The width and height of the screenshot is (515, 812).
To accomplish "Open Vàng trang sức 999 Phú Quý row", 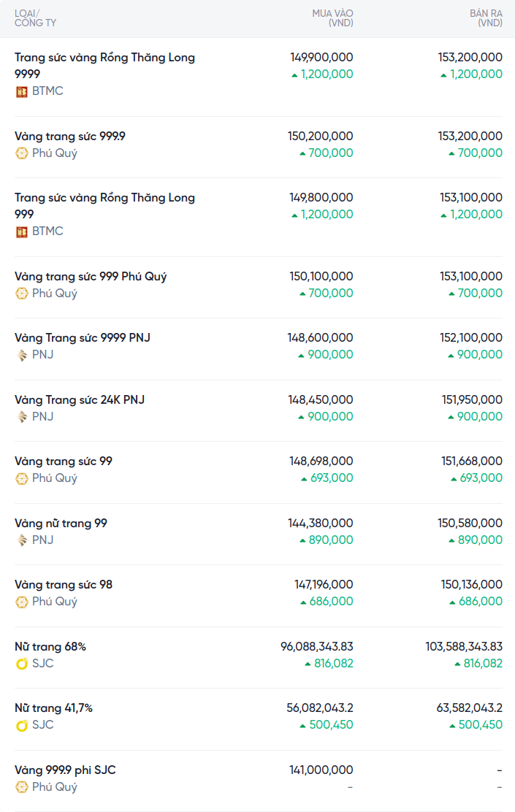I will pyautogui.click(x=91, y=277).
